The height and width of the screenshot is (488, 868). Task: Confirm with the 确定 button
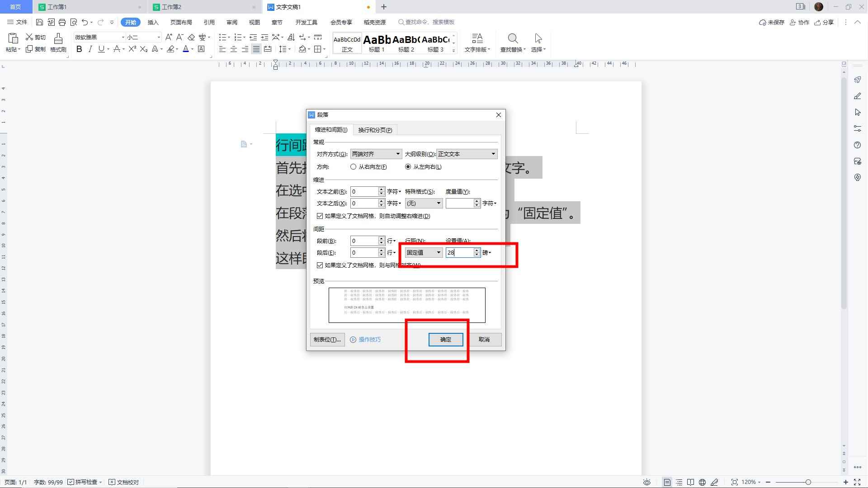point(445,340)
